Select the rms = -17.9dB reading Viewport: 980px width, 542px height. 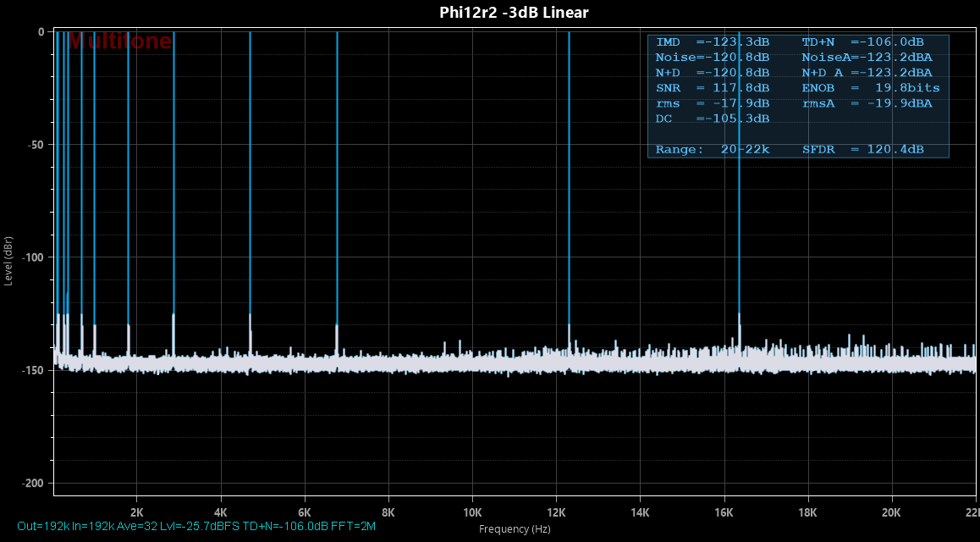click(713, 103)
